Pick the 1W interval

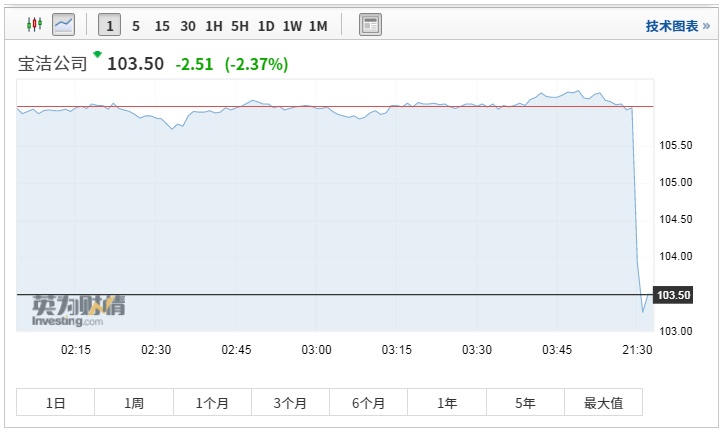pos(292,25)
